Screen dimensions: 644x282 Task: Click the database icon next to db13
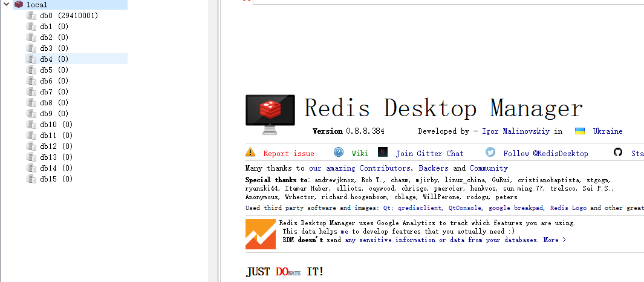pos(31,157)
